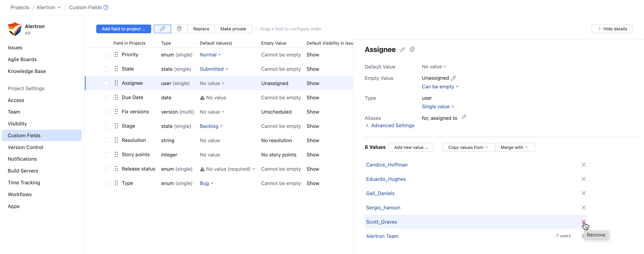Tick the Release status checkbox
The height and width of the screenshot is (254, 644).
[x=106, y=169]
